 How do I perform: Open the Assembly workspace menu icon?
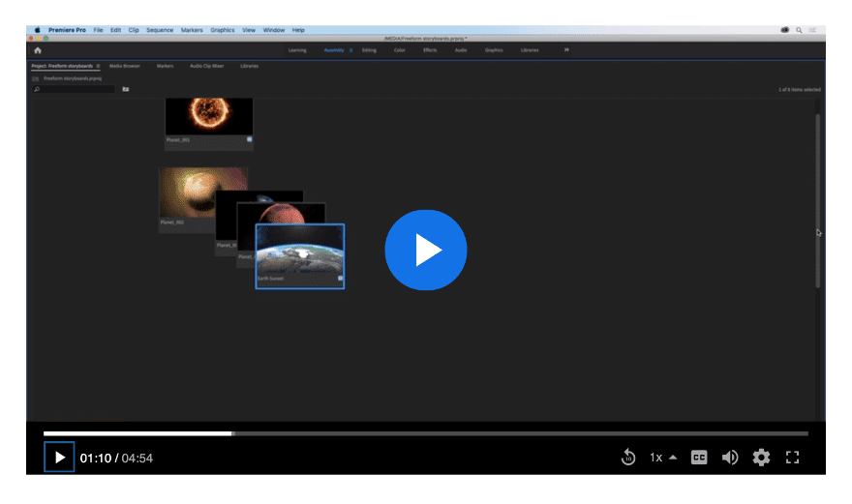[x=350, y=49]
